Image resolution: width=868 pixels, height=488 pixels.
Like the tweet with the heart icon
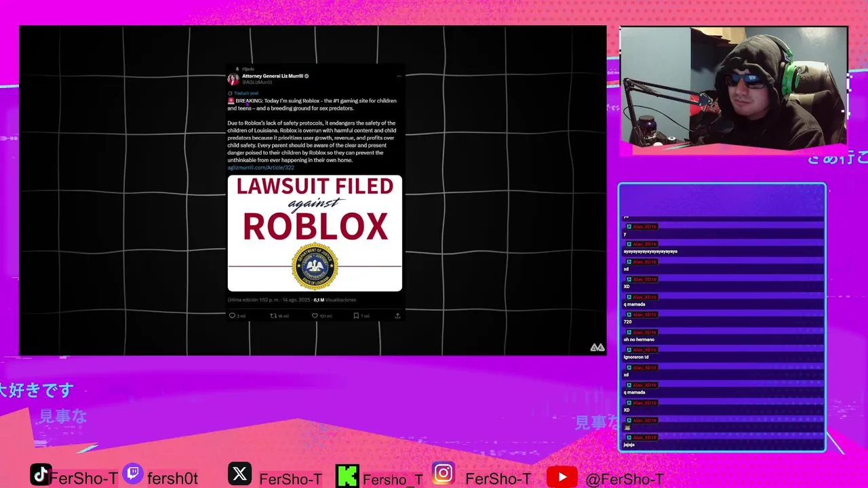(x=315, y=316)
